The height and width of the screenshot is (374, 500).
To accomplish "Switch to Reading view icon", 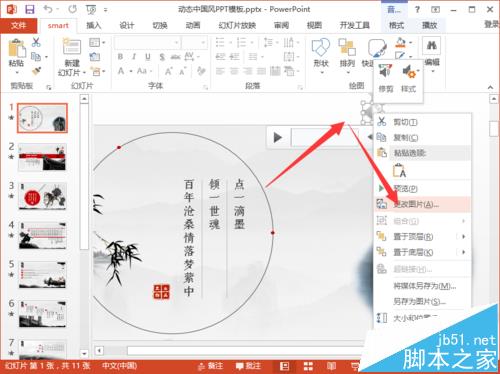I will point(331,366).
